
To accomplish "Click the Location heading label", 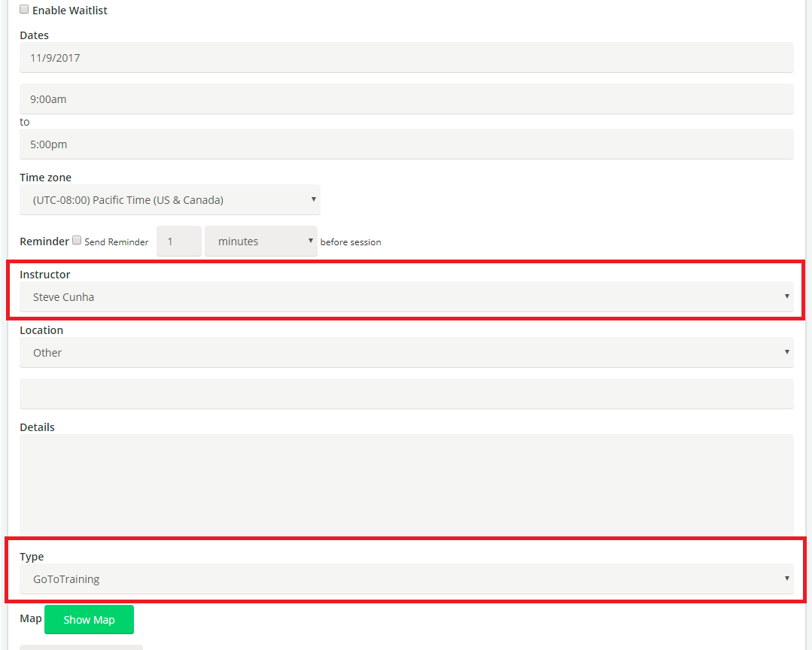I will (41, 330).
